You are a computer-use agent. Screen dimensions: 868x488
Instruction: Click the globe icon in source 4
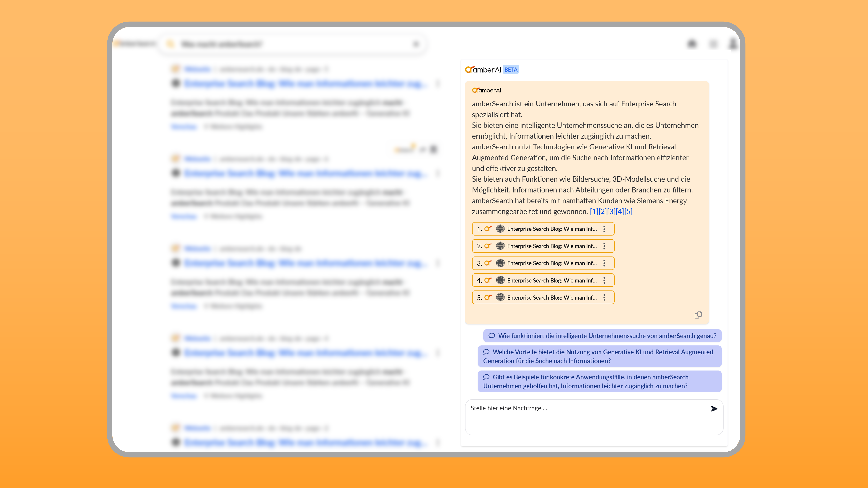pos(500,280)
